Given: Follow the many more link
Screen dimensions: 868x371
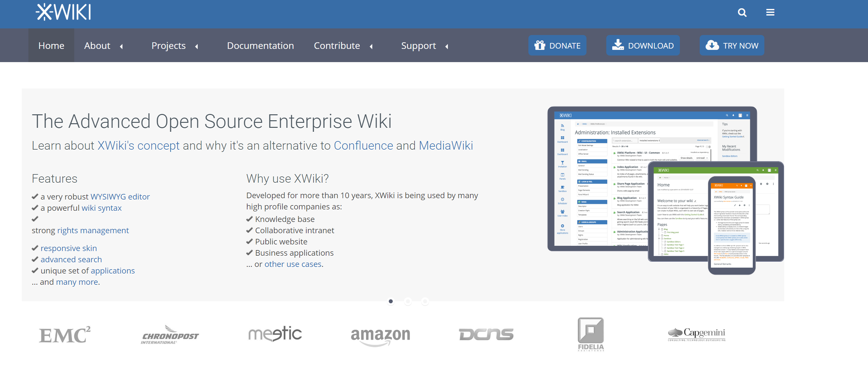Looking at the screenshot, I should (77, 282).
